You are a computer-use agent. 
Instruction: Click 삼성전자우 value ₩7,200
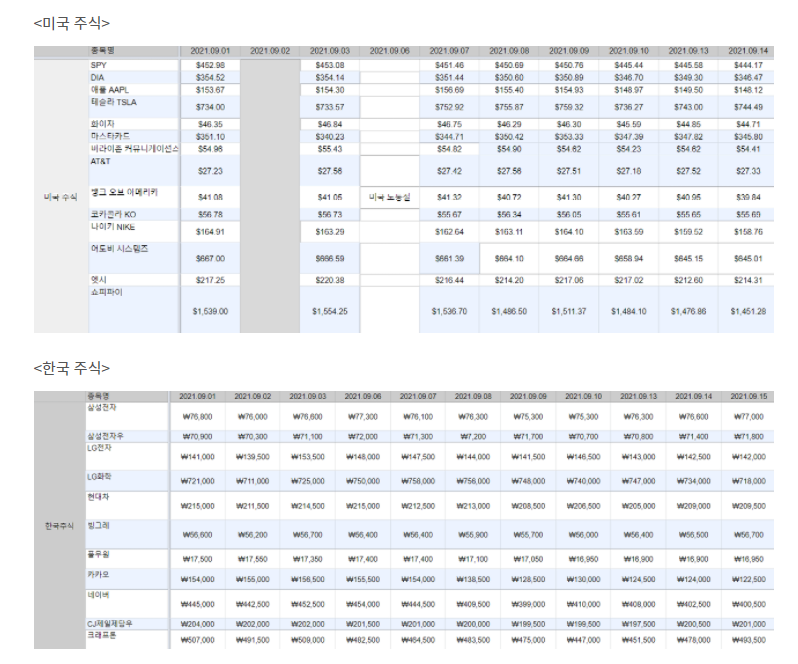point(473,437)
